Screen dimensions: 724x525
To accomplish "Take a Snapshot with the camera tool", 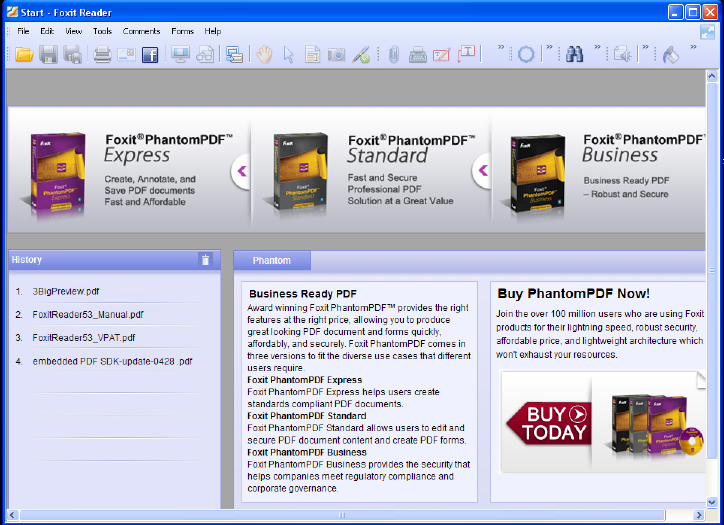I will pos(336,55).
